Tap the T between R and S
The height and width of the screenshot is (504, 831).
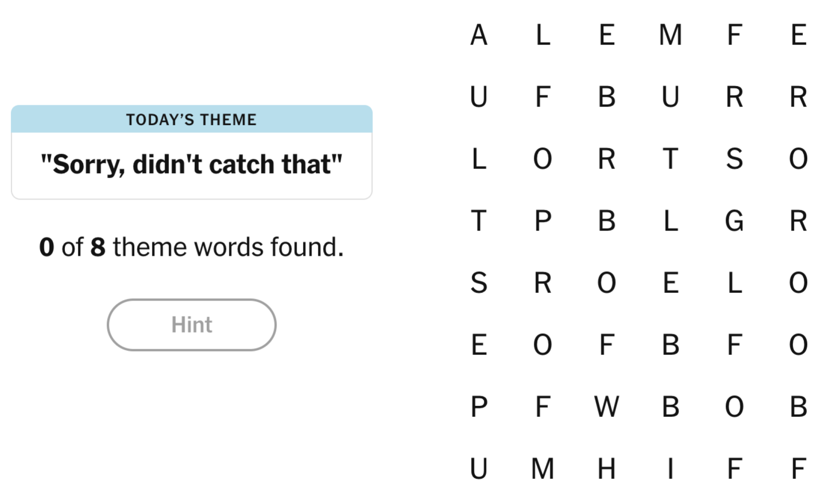[x=670, y=159]
